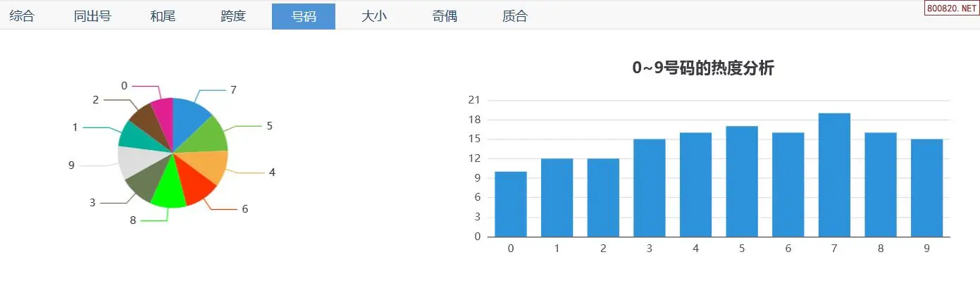980x307 pixels.
Task: Click the tallest bar for number 7
Action: 834,175
